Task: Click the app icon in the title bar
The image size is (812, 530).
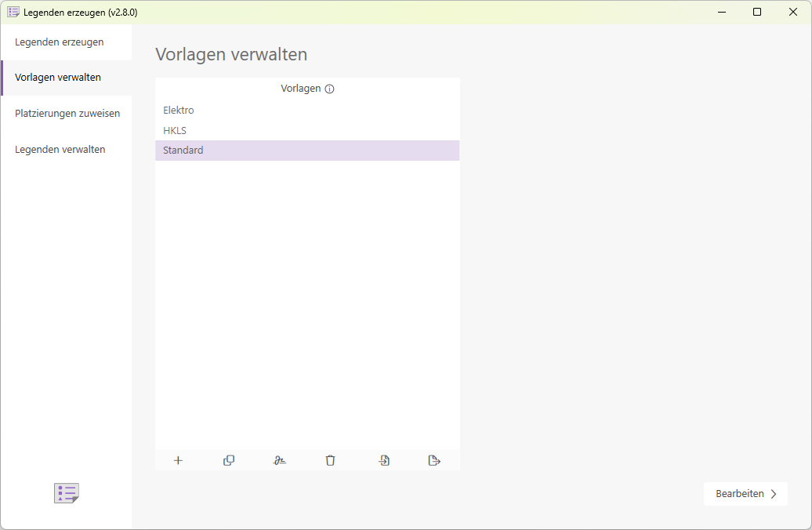Action: pos(13,12)
